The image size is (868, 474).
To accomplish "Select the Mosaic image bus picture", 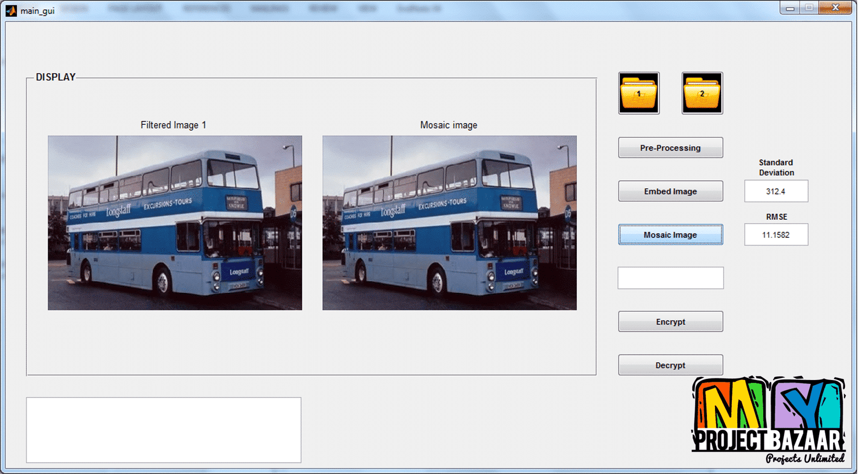I will [x=449, y=223].
